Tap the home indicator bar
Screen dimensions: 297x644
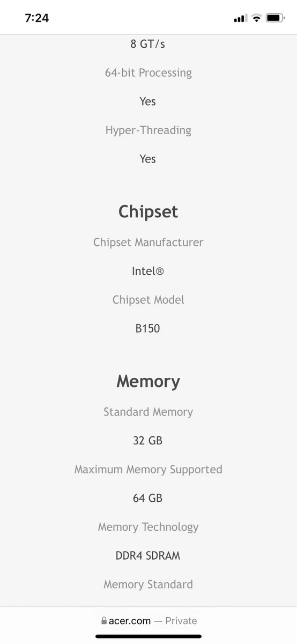point(148,636)
